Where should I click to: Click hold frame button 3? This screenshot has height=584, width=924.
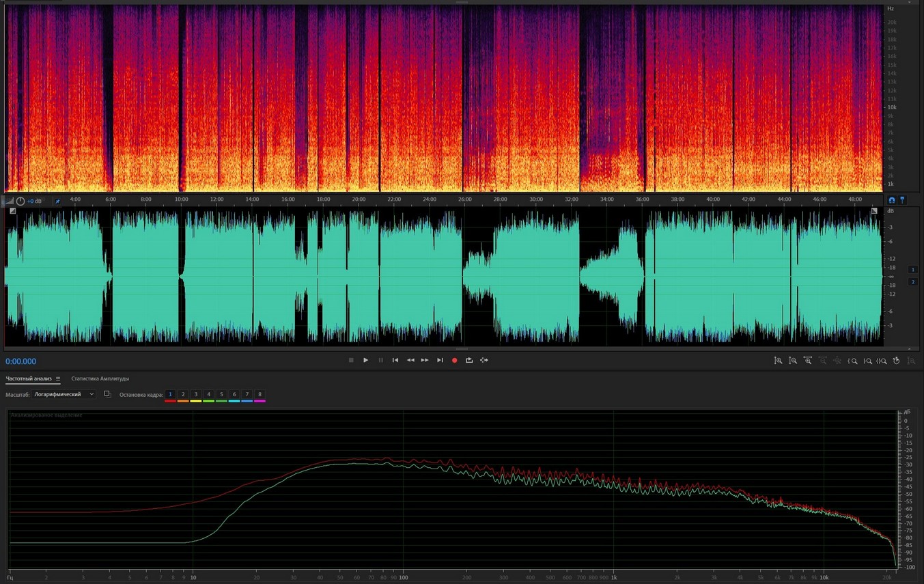pyautogui.click(x=195, y=395)
